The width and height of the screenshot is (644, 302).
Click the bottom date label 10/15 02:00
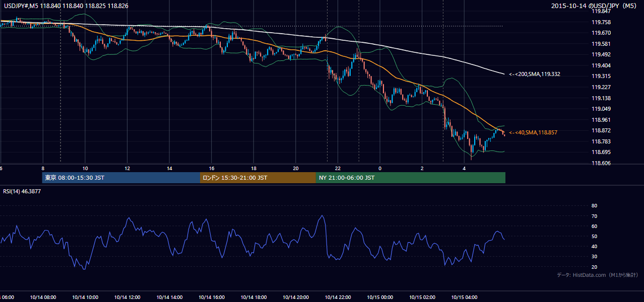(x=422, y=297)
